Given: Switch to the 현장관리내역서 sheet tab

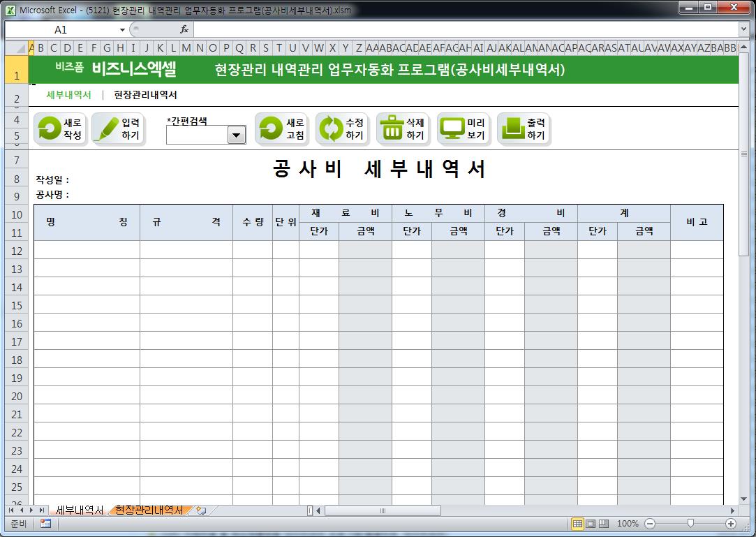Looking at the screenshot, I should (149, 510).
